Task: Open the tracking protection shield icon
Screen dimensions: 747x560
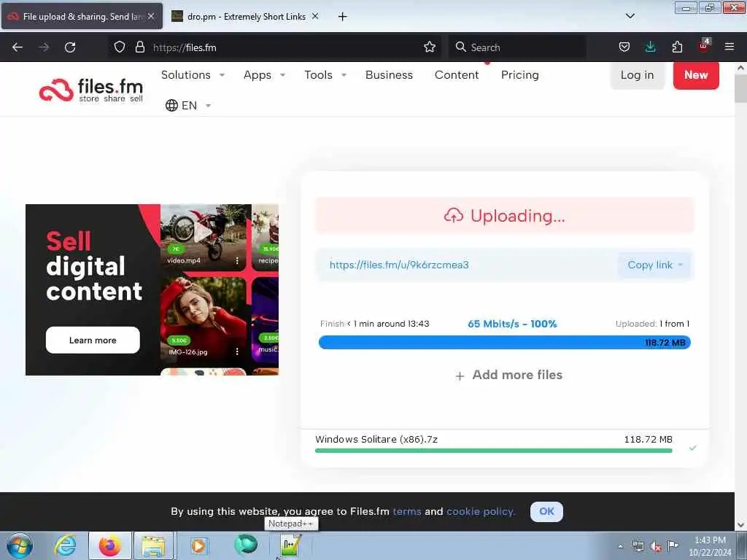Action: (120, 47)
